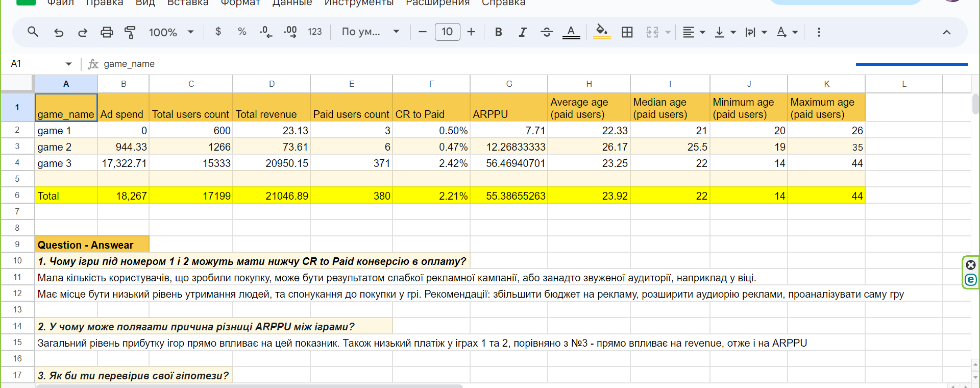The width and height of the screenshot is (980, 388).
Task: Undo the last action
Action: [59, 32]
